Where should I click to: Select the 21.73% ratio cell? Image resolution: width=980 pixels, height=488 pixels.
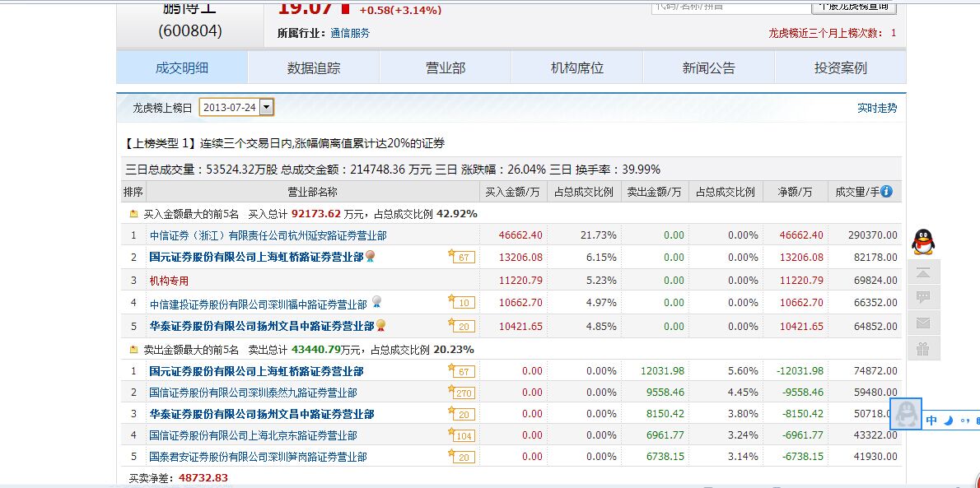click(x=598, y=235)
